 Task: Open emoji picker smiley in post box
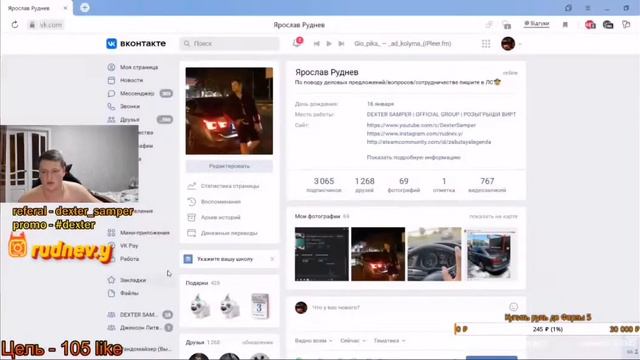coord(513,307)
